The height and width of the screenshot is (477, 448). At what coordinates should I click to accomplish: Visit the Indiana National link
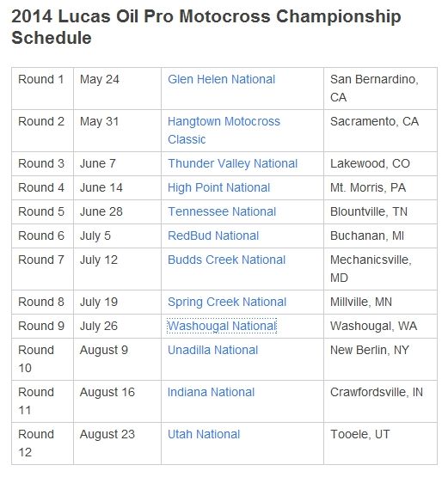point(211,393)
